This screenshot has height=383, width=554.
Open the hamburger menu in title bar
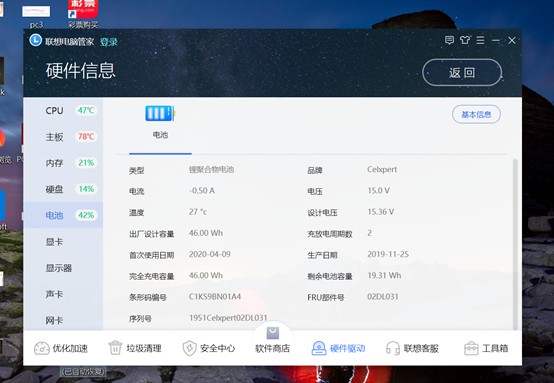tap(480, 40)
